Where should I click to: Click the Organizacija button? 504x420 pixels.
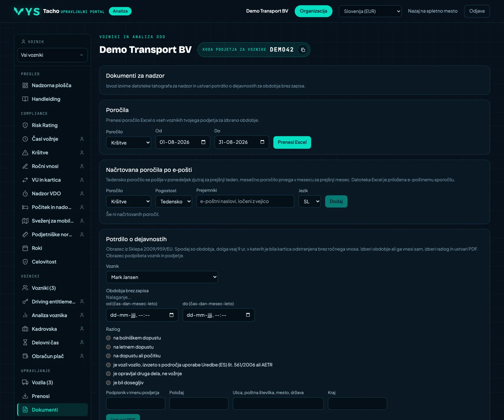click(x=313, y=11)
